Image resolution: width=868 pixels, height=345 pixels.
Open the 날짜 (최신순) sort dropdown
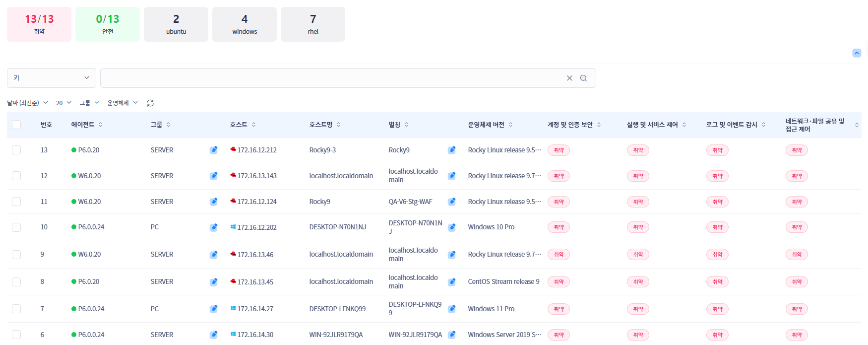(27, 103)
